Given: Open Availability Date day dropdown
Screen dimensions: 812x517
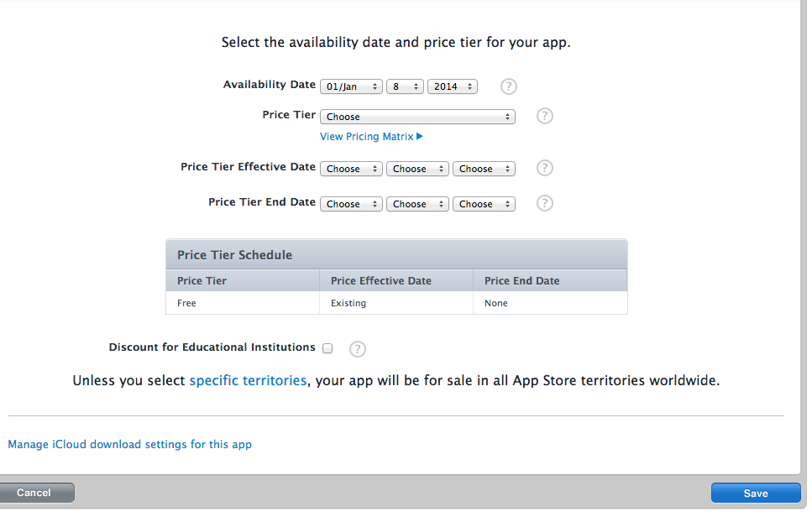Looking at the screenshot, I should pos(405,86).
